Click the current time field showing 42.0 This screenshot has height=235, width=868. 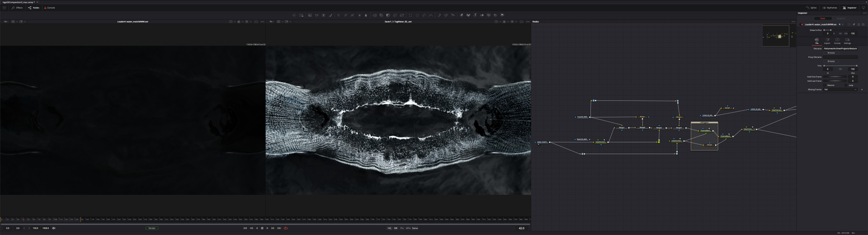[x=521, y=228]
